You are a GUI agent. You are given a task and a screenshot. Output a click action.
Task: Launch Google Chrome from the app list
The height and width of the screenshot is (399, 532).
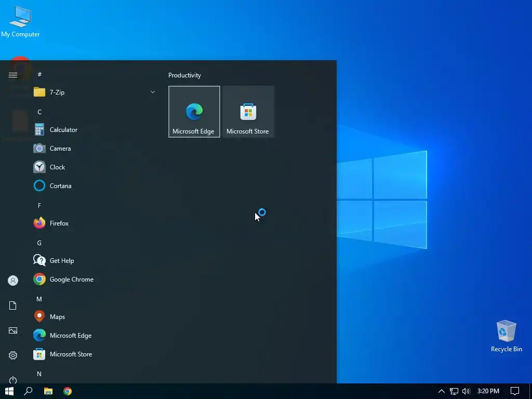click(x=95, y=279)
